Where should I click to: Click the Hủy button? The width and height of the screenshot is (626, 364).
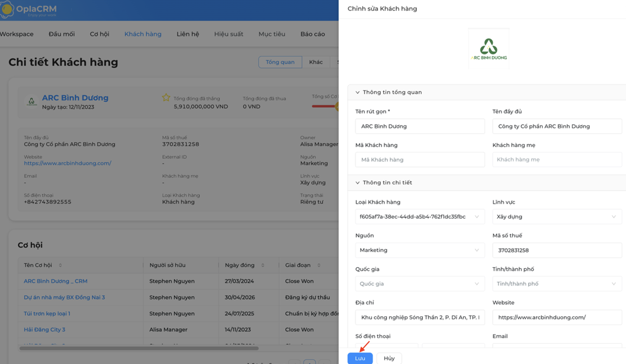[389, 358]
